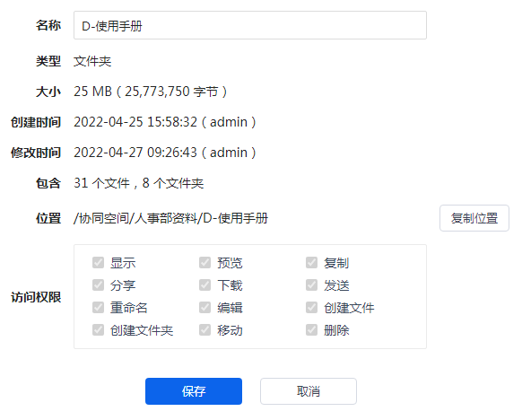
Task: Toggle the 预览 permission checkbox
Action: [x=204, y=262]
